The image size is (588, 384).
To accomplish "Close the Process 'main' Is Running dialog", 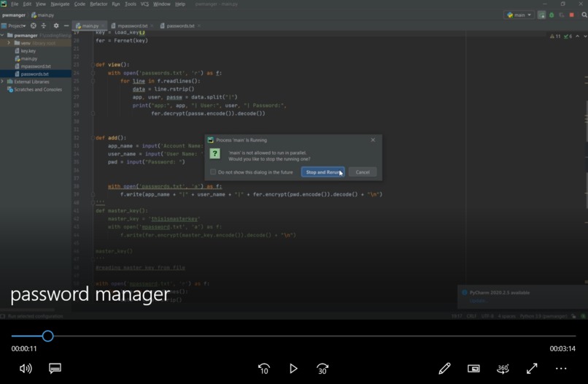I will tap(373, 140).
